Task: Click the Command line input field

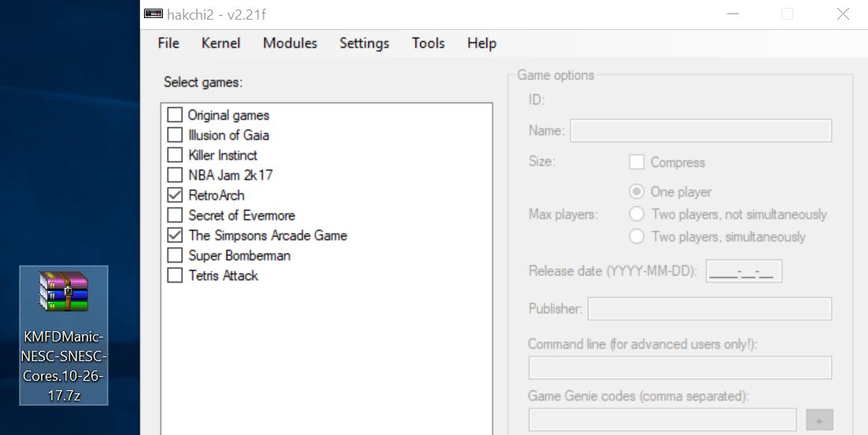Action: pyautogui.click(x=680, y=368)
